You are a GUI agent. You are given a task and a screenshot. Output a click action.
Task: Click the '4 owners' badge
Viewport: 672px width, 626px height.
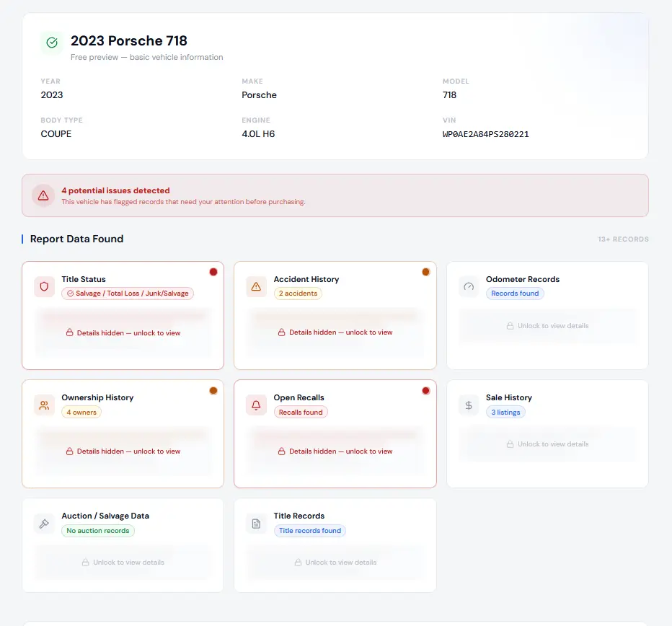tap(81, 412)
